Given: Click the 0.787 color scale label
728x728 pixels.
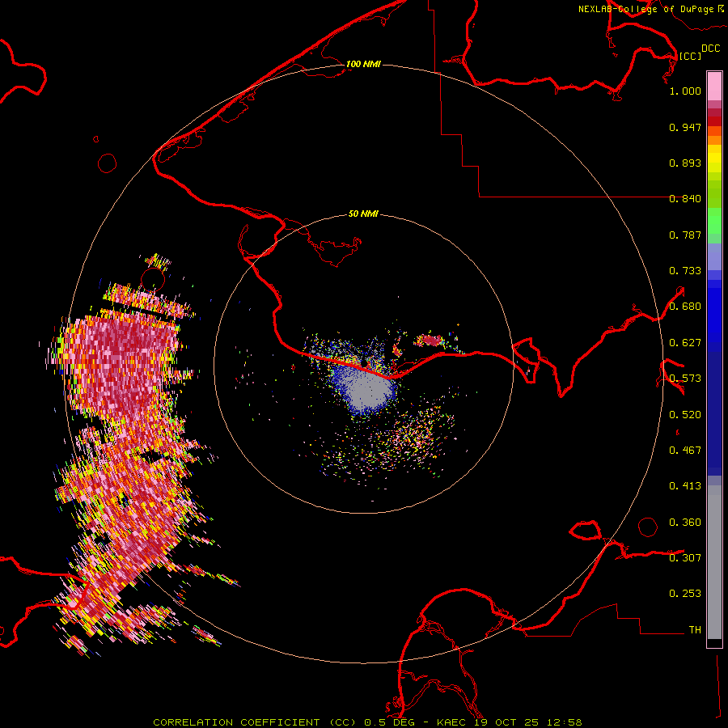Looking at the screenshot, I should point(685,235).
